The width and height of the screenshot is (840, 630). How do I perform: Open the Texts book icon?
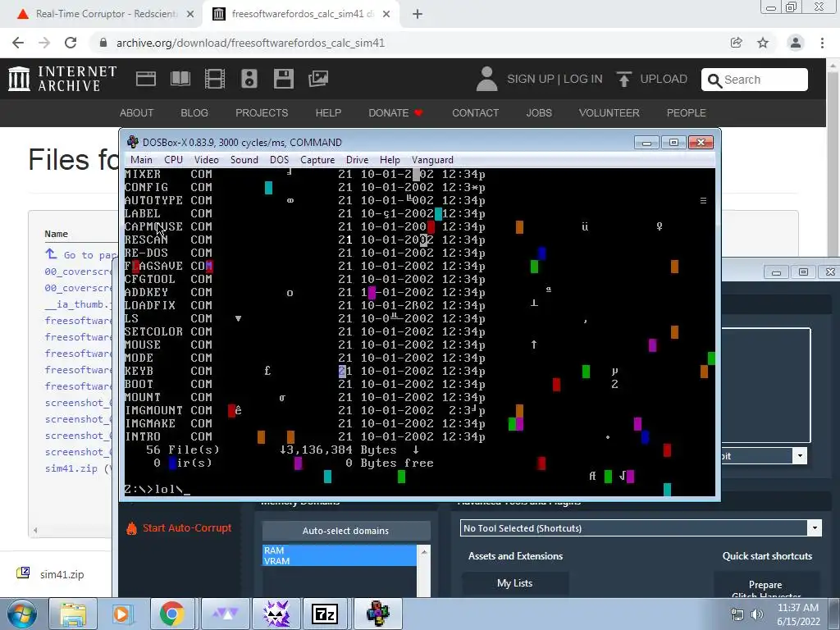coord(180,79)
